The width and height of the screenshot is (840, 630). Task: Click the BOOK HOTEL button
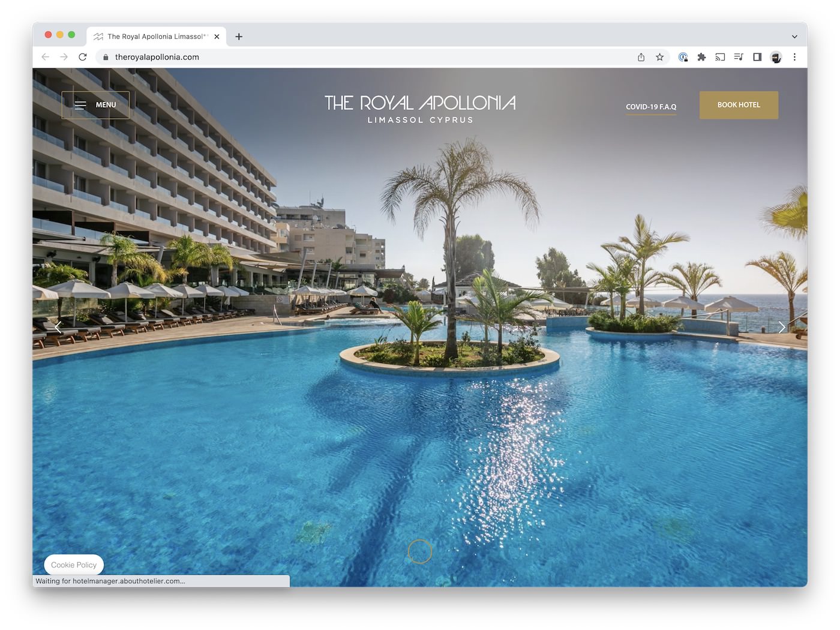739,105
